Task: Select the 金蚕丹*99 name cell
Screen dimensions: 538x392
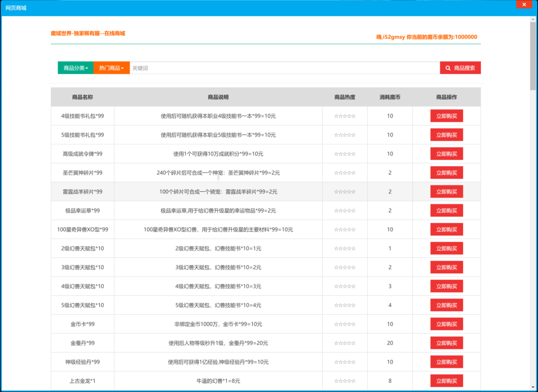Action: pyautogui.click(x=82, y=343)
